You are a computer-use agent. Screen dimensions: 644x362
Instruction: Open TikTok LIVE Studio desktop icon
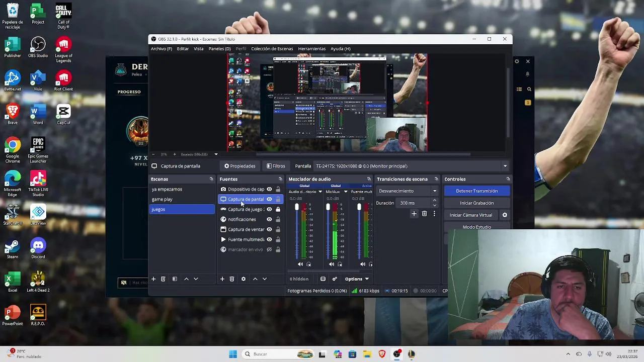coord(38,184)
